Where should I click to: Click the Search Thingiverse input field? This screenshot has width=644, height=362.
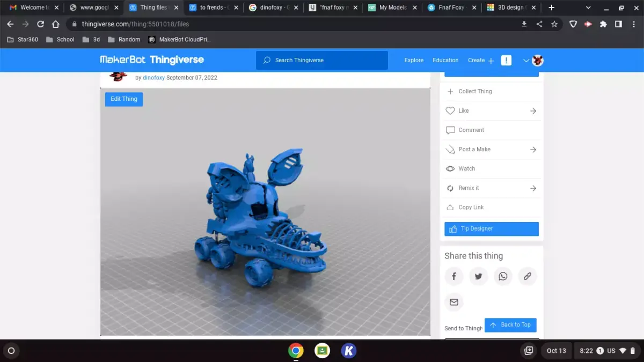click(x=321, y=60)
